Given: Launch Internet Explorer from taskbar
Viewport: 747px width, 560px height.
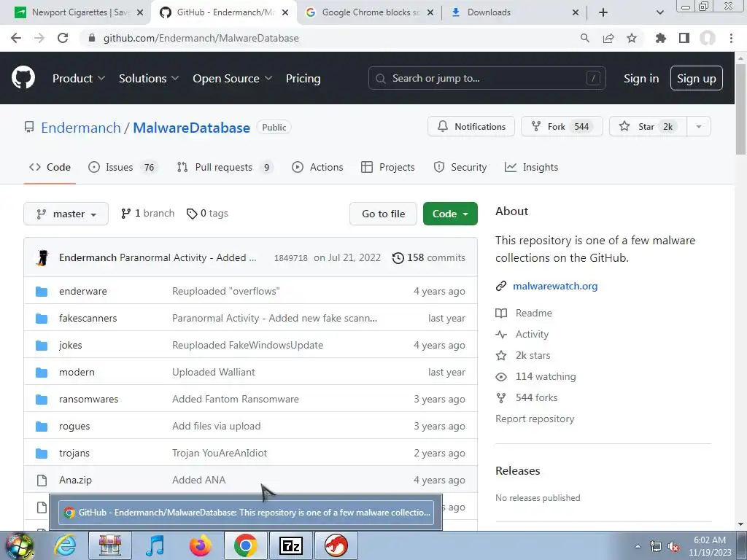Looking at the screenshot, I should pyautogui.click(x=65, y=545).
